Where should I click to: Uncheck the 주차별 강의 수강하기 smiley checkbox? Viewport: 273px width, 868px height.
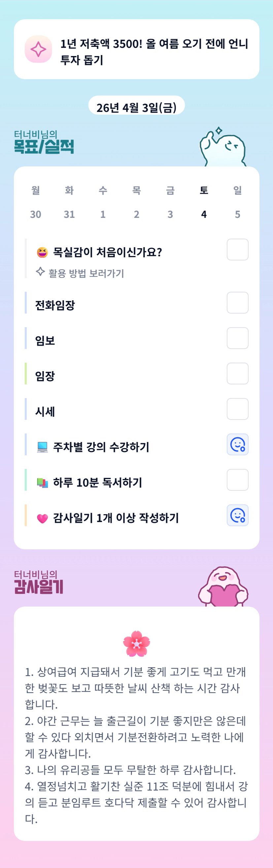tap(238, 445)
